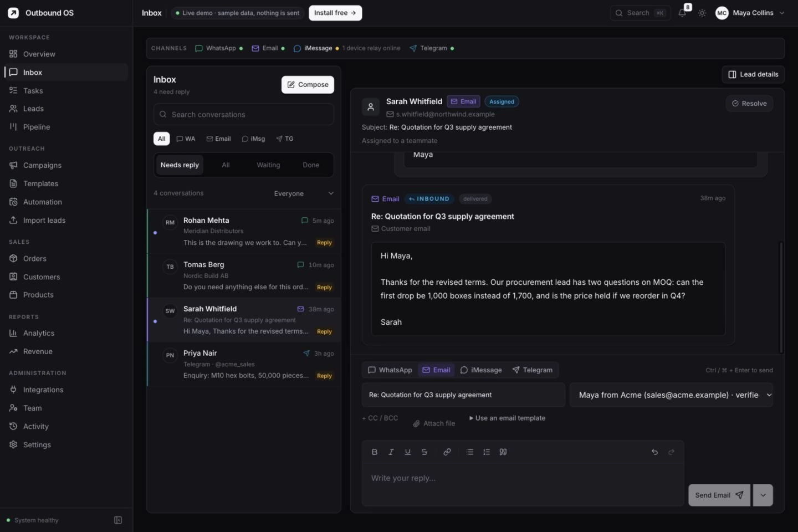Expand Use an email template

507,418
